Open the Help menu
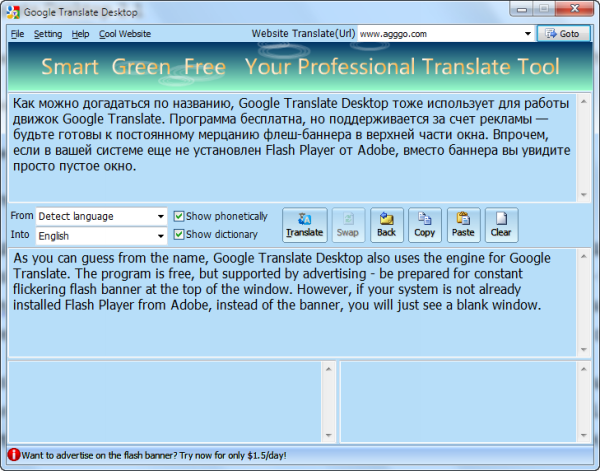This screenshot has height=471, width=600. 80,34
